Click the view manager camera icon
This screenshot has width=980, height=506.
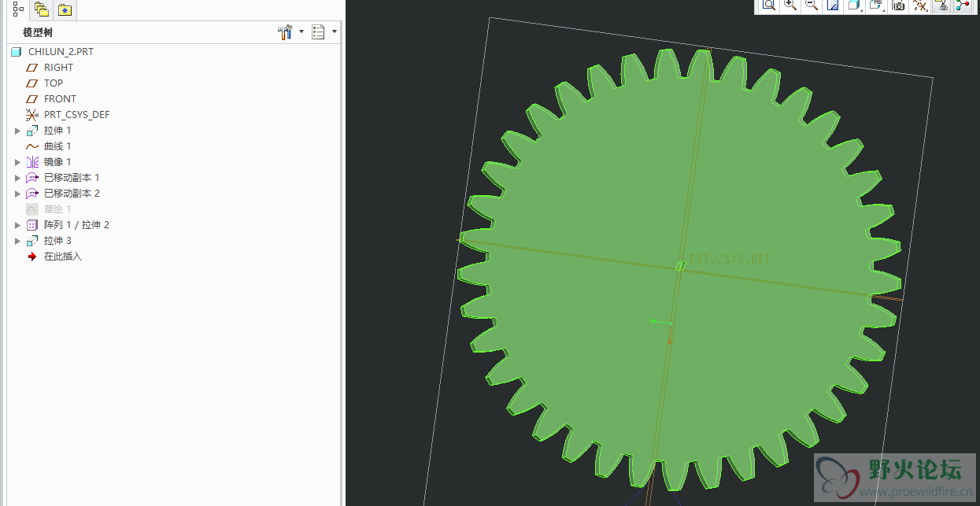[x=898, y=5]
